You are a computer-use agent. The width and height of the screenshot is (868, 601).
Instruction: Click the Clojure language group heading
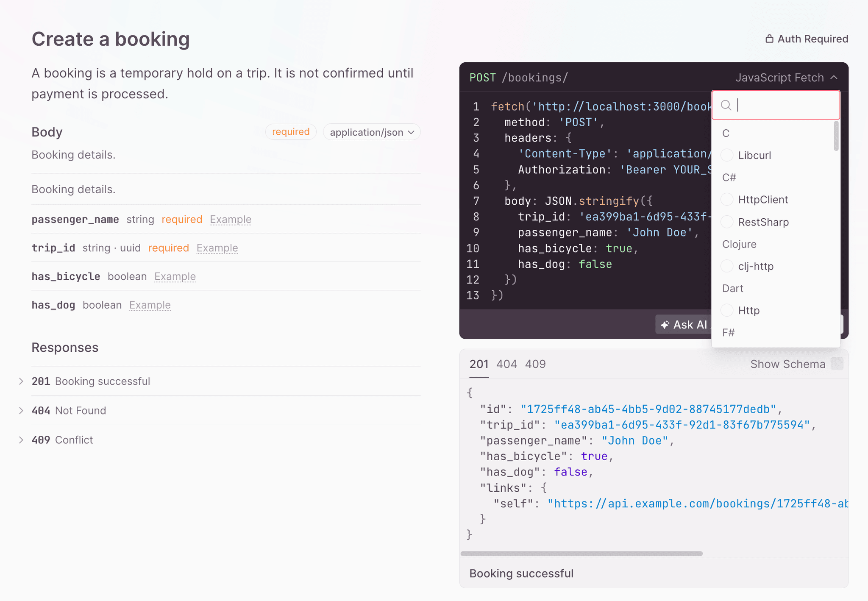click(x=739, y=244)
